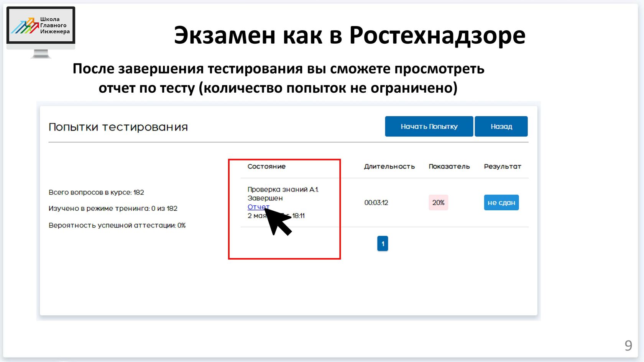The height and width of the screenshot is (362, 644).
Task: Click the Состояние column header
Action: pos(266,166)
